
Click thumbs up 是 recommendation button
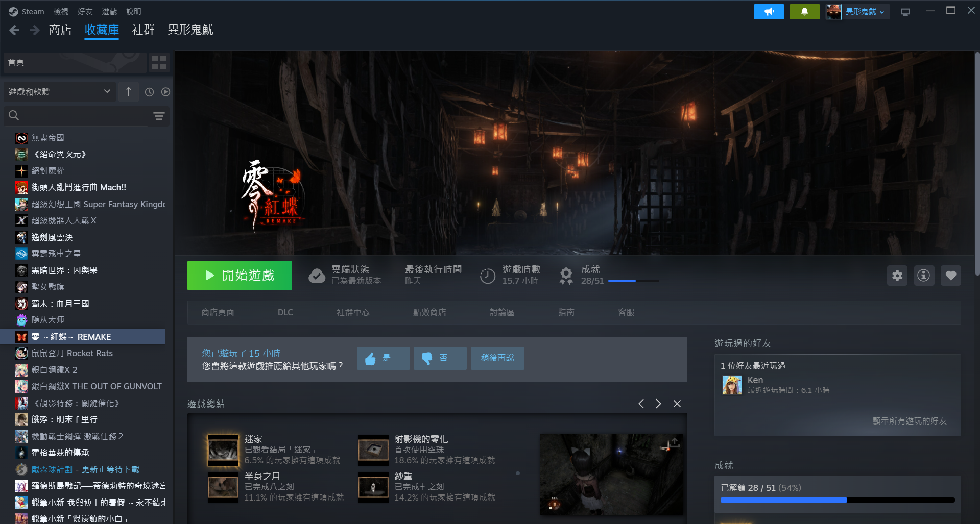(383, 358)
